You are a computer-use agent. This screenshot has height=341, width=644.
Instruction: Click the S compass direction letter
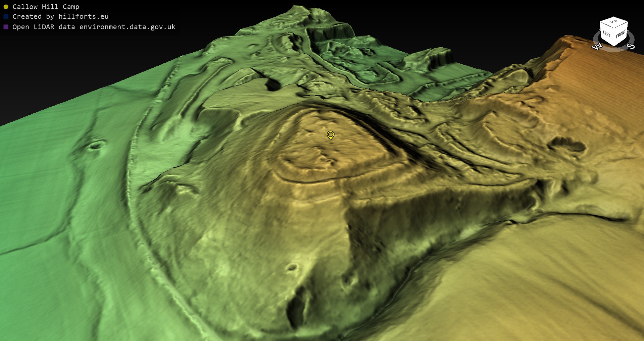[631, 46]
